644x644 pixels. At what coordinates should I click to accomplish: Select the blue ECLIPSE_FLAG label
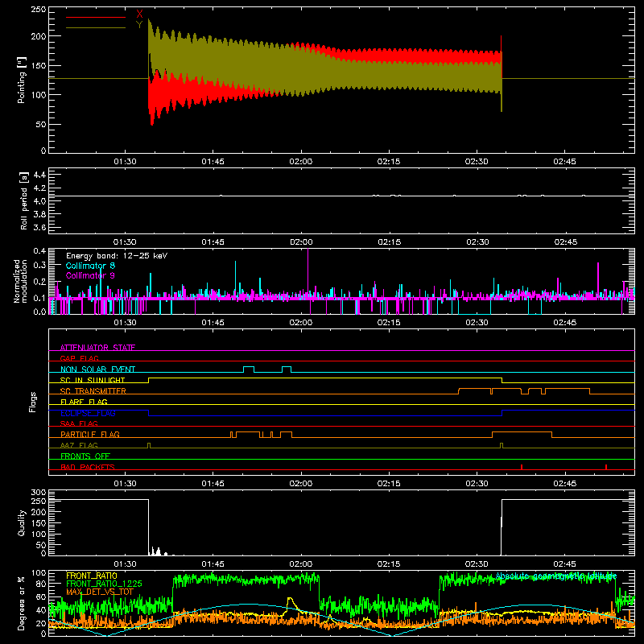(88, 413)
